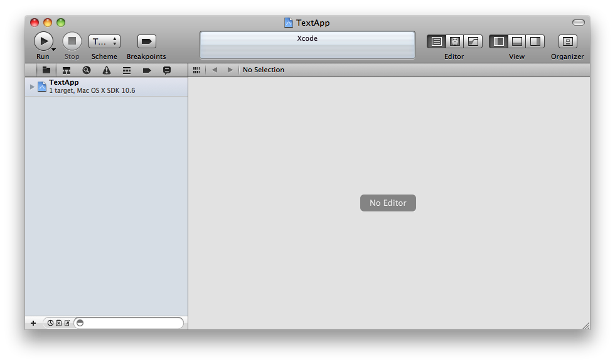This screenshot has height=364, width=615.
Task: Filter files with source-control status
Action: point(59,323)
